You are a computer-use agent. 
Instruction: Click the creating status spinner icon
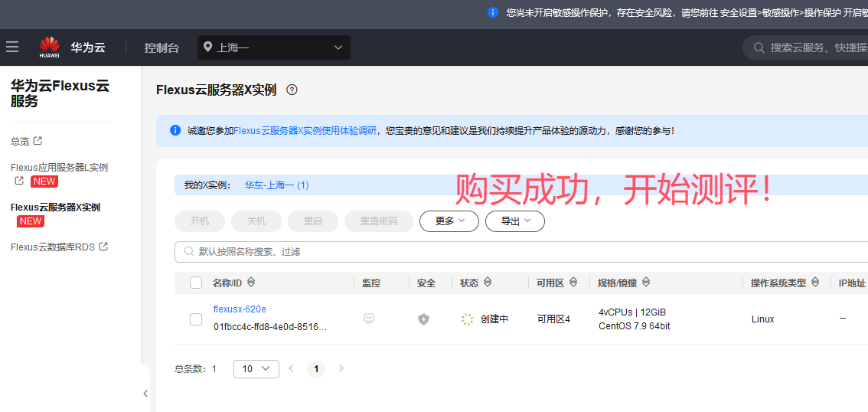467,319
